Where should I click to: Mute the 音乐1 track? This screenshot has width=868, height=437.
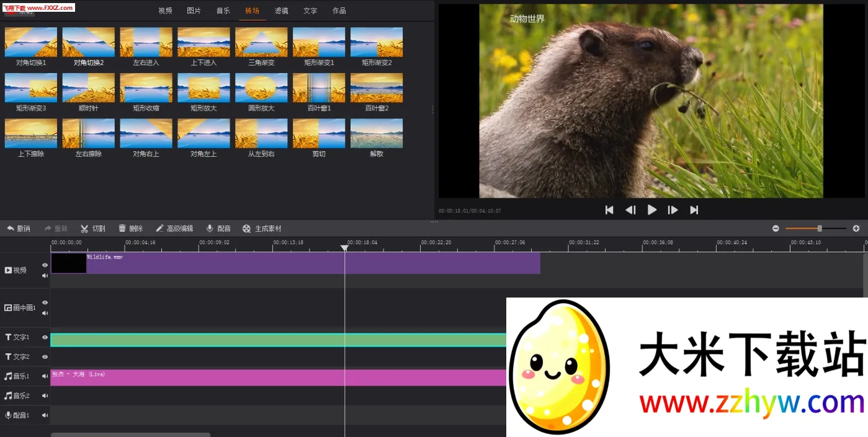click(x=45, y=376)
